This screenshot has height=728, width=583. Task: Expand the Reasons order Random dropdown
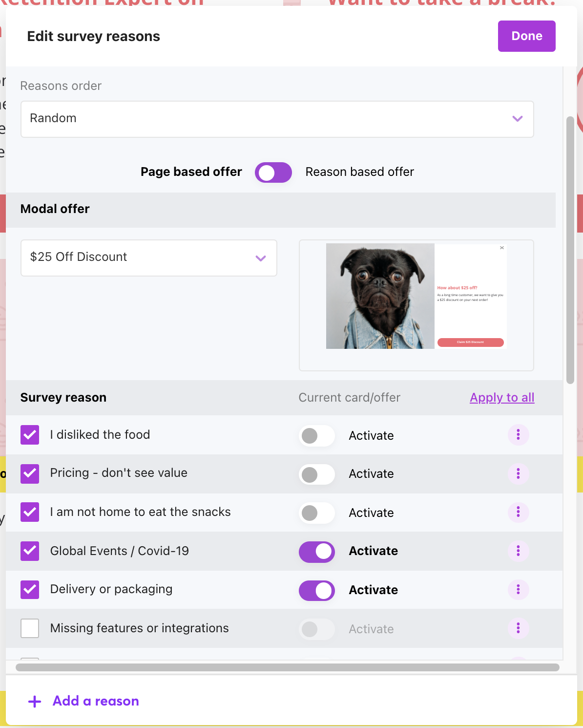click(x=277, y=119)
